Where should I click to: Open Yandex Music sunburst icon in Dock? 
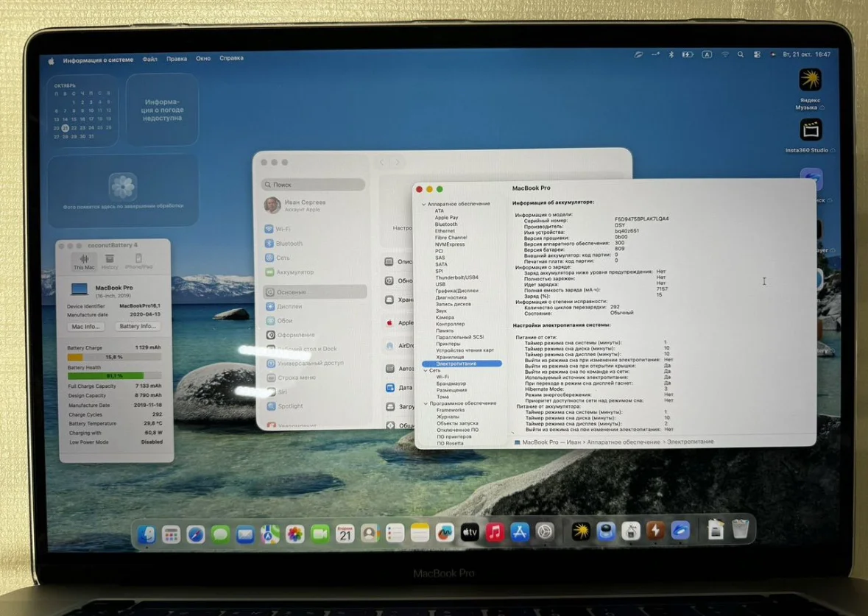point(581,532)
